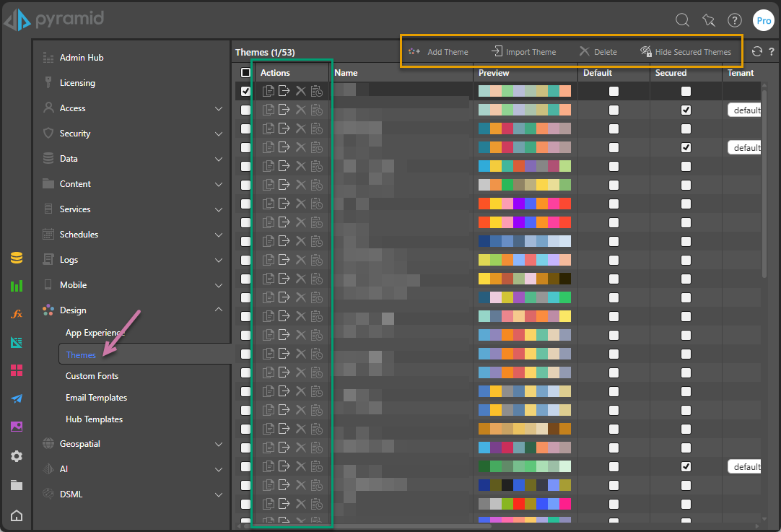The width and height of the screenshot is (781, 532).
Task: Collapse the Design section chevron
Action: pos(218,310)
